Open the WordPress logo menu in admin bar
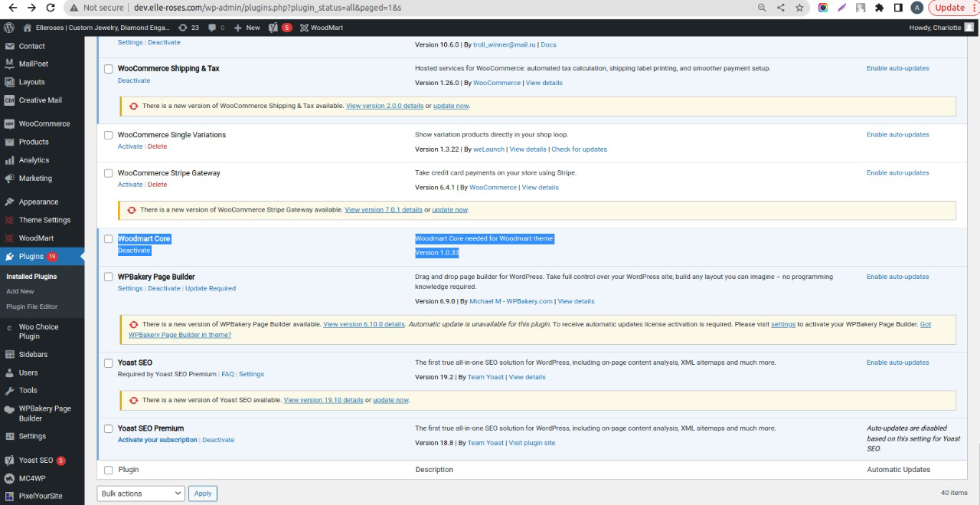Screen dimensions: 980x505 pos(9,28)
